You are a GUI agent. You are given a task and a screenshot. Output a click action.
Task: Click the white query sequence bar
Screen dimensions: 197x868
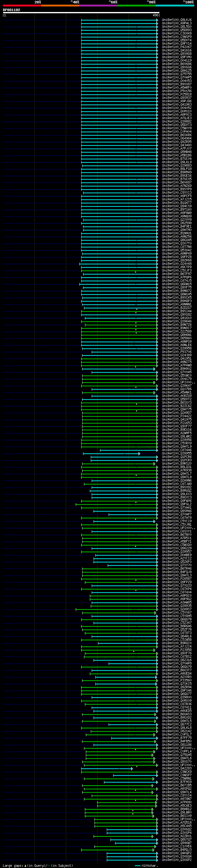[x=81, y=13]
